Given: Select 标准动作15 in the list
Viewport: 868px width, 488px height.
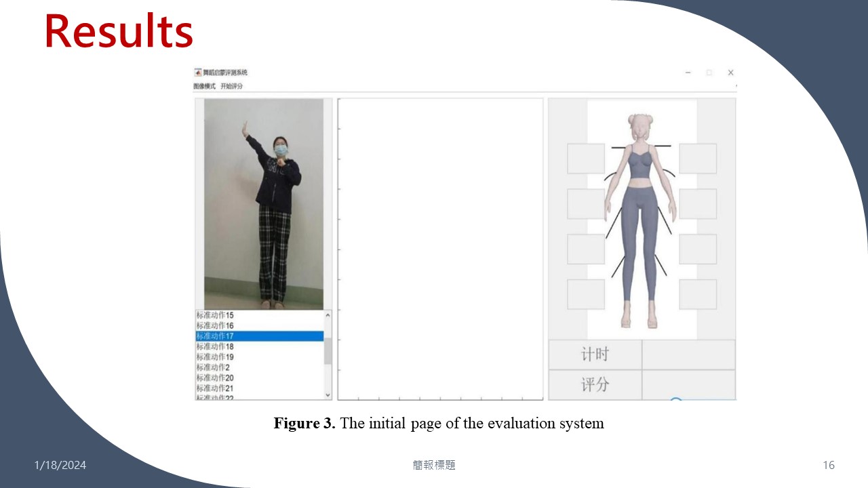Looking at the screenshot, I should pos(216,315).
